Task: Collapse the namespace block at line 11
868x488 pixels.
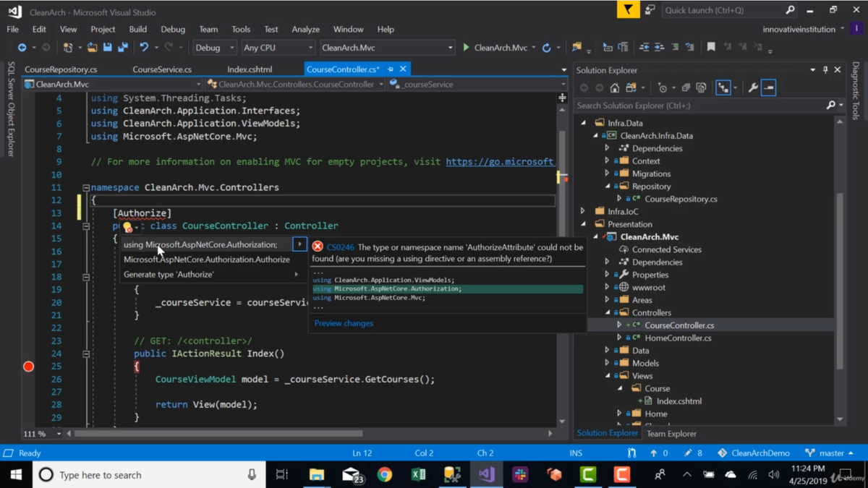Action: pyautogui.click(x=85, y=187)
